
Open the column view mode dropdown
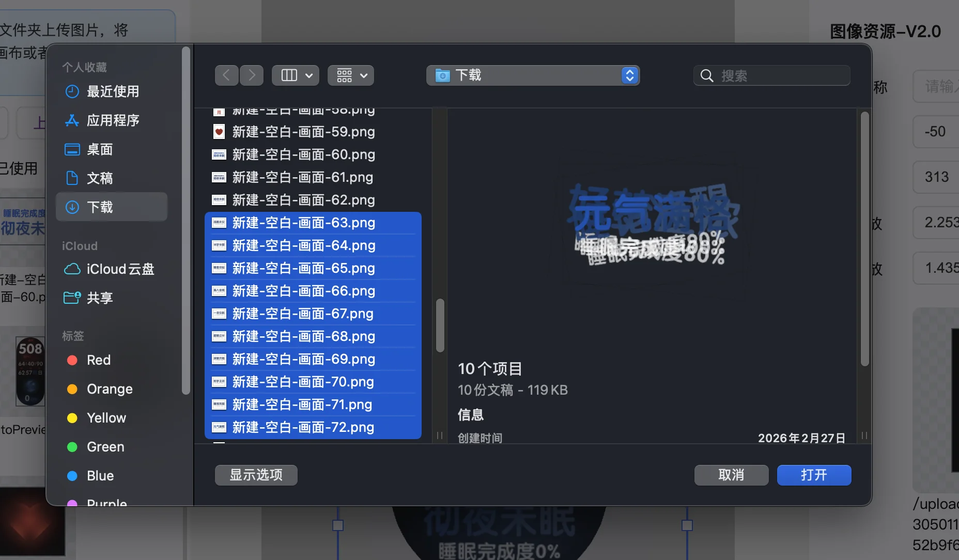coord(296,75)
